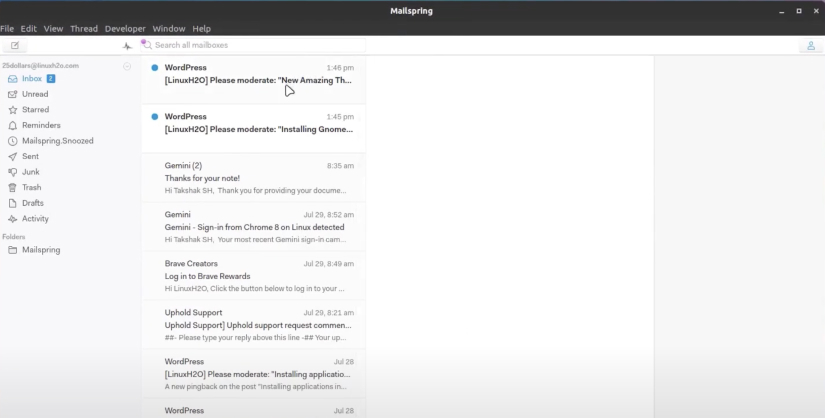This screenshot has height=418, width=825.
Task: Click the Jul 29, 8:21 am timestamp
Action: (x=329, y=313)
